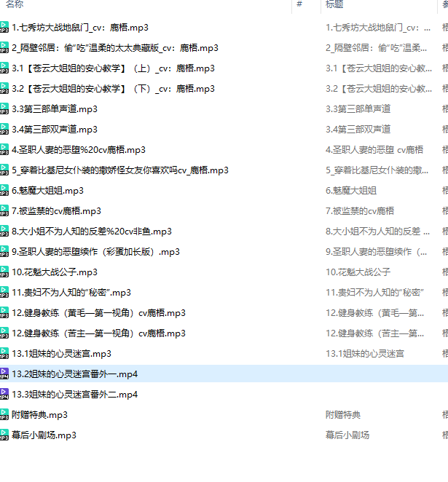The image size is (448, 482).
Task: Select the mp3 icon for 1.七秀坊大战地鼠门
Action: click(x=4, y=27)
